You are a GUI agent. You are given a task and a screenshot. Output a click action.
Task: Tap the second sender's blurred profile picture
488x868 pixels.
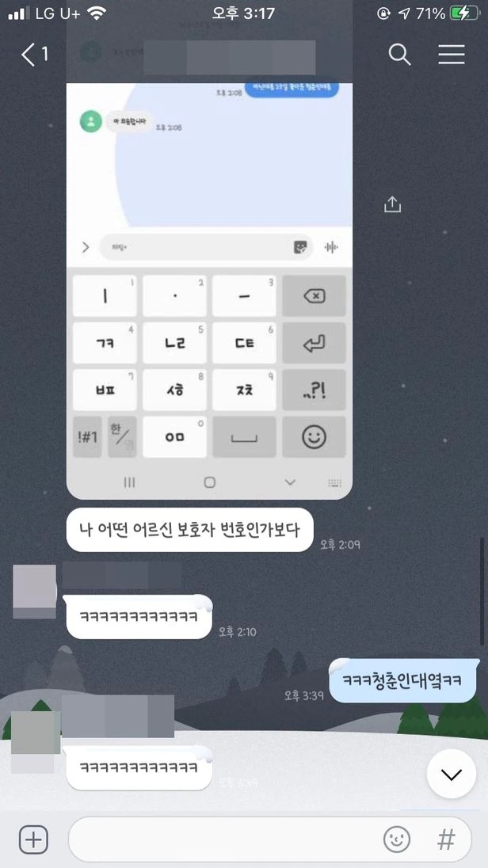pyautogui.click(x=36, y=742)
